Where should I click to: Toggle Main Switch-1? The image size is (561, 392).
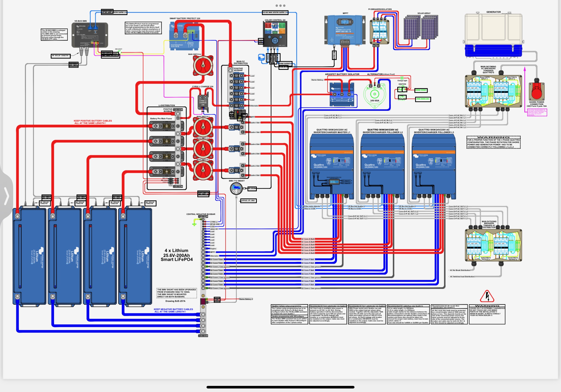[x=203, y=127]
